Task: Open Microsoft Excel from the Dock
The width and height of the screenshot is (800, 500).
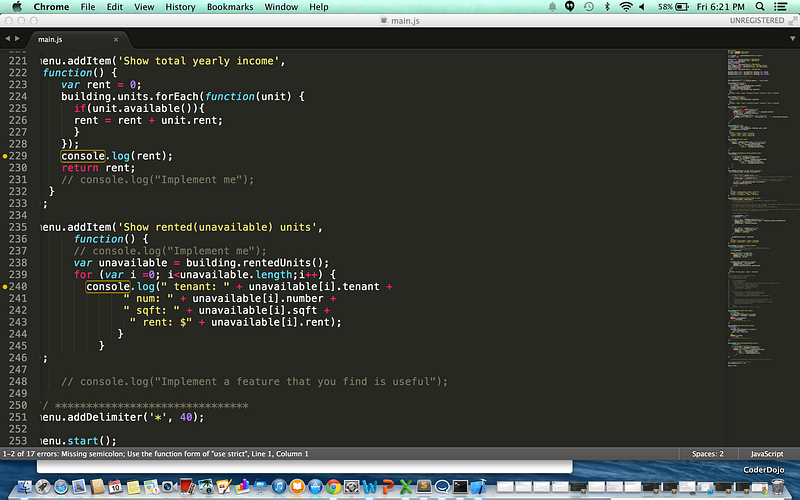Action: 406,486
